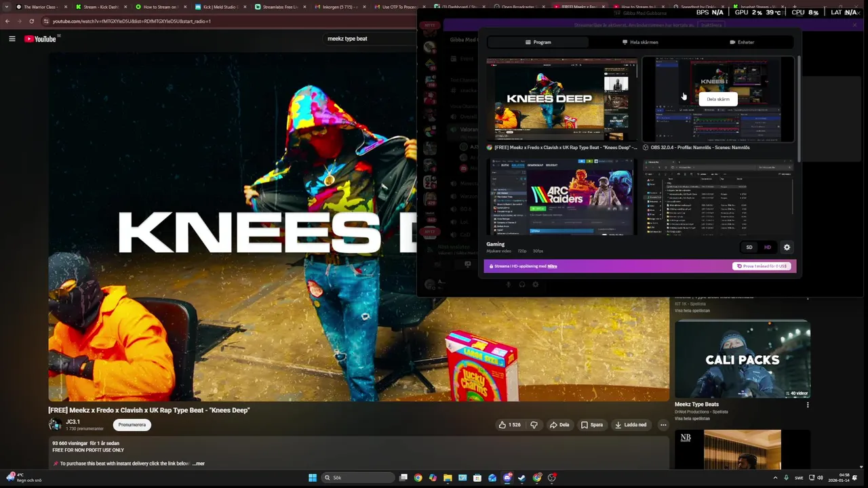Select HD stream quality
Image resolution: width=868 pixels, height=488 pixels.
[768, 247]
